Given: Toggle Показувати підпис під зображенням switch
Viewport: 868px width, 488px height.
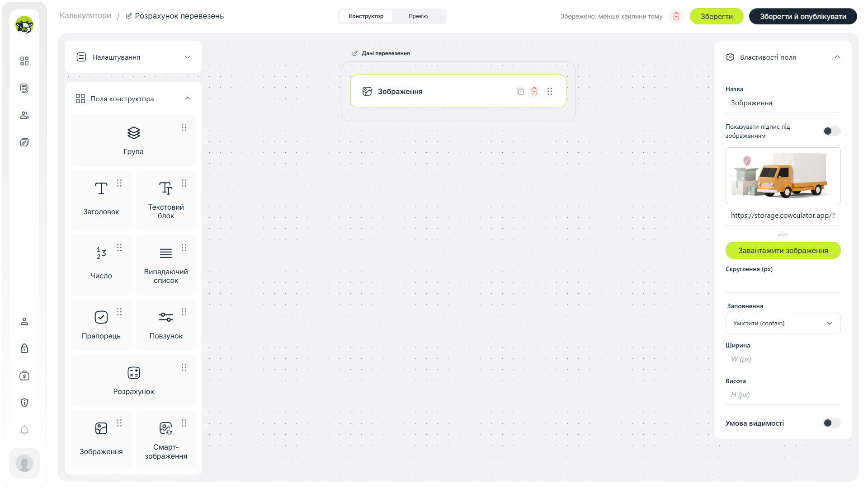Looking at the screenshot, I should pos(831,131).
